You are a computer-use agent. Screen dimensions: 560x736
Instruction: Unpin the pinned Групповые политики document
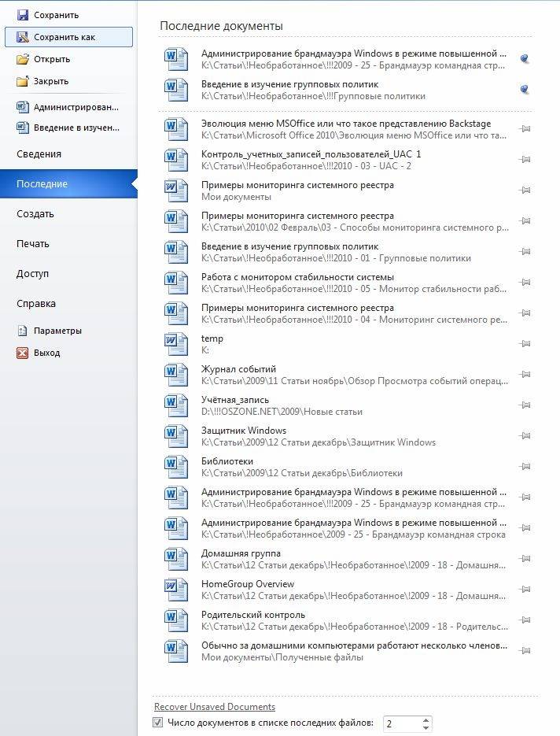coord(525,89)
